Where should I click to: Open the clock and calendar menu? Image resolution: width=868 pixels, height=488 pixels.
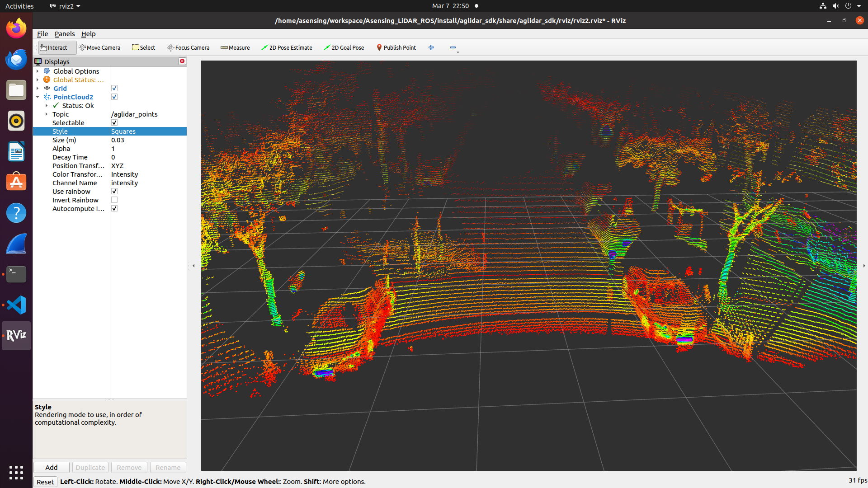pos(450,6)
